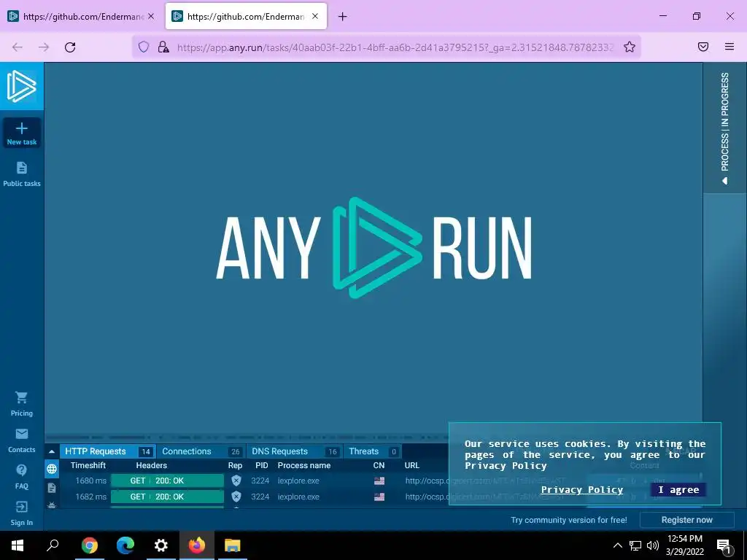
Task: Start a New task from the sidebar
Action: (x=21, y=133)
